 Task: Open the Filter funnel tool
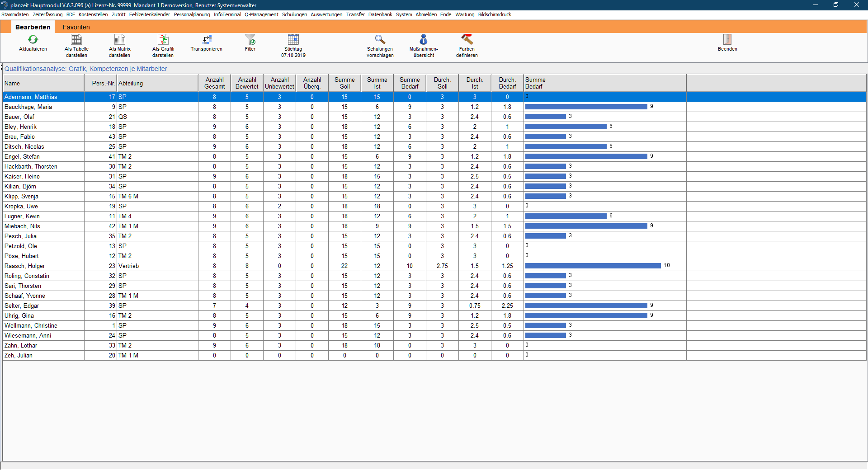(x=250, y=40)
